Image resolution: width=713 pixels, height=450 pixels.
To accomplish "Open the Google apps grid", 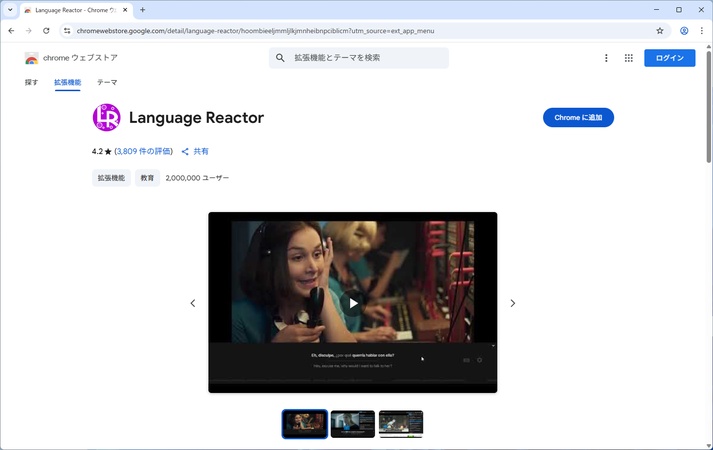I will [628, 58].
